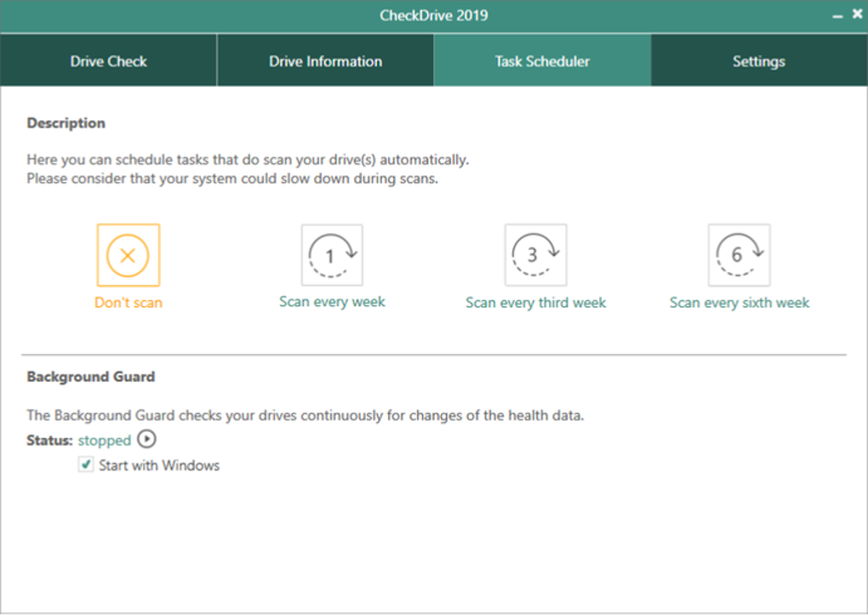Click the Background Guard section heading

click(91, 376)
